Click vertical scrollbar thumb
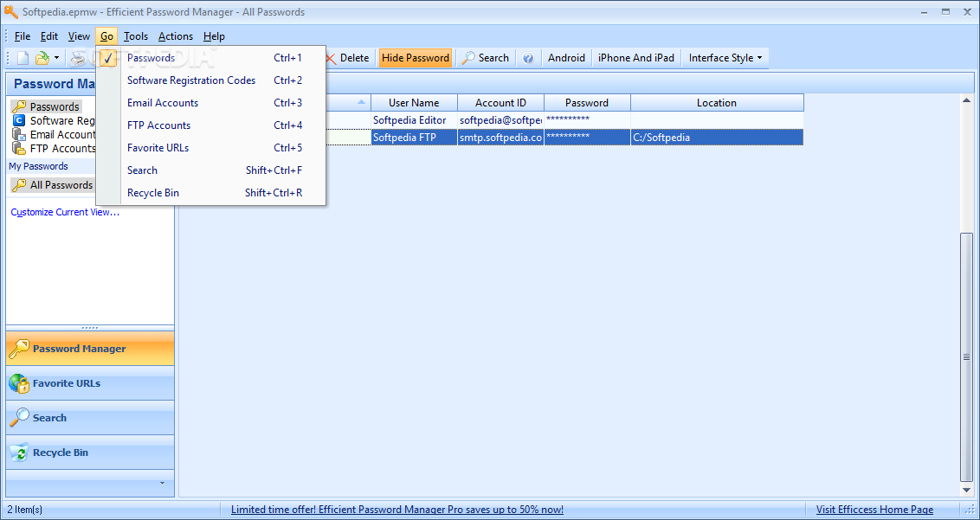 point(966,356)
